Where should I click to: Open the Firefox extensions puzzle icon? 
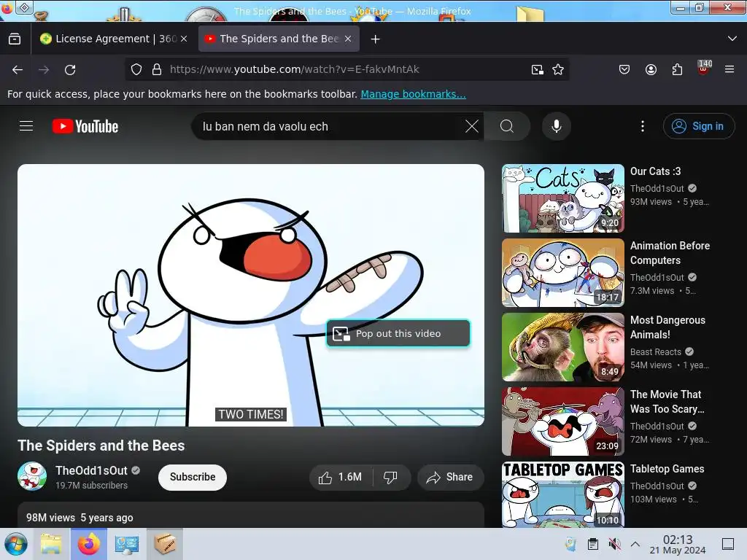[x=677, y=69]
